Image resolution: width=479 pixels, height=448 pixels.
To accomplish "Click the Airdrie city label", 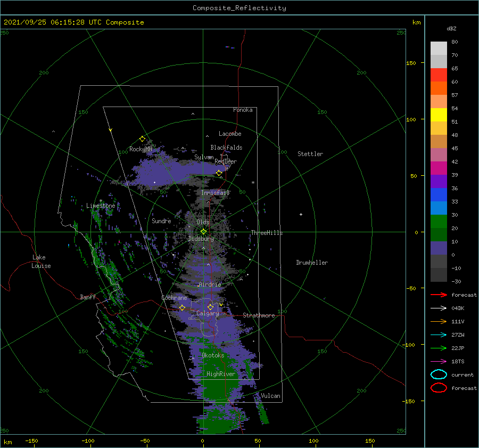I will [x=210, y=284].
